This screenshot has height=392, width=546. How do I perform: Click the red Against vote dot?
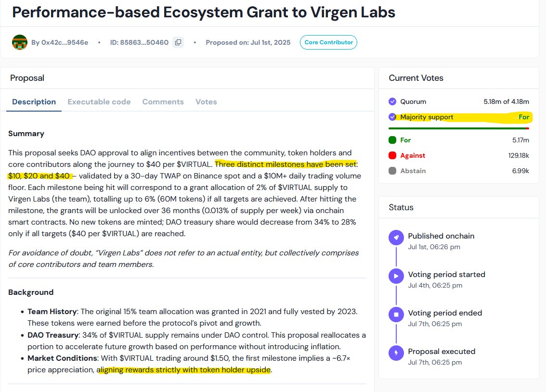[x=392, y=155]
